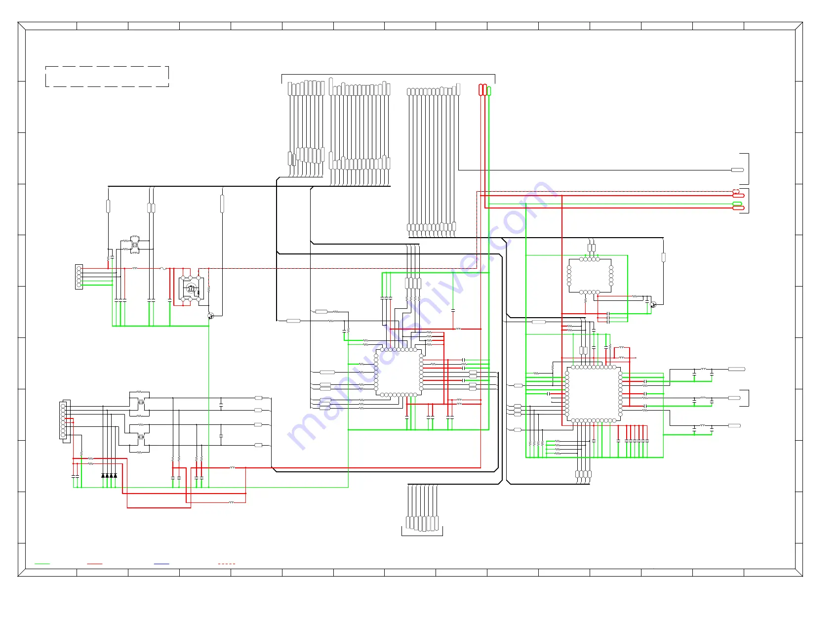Click the green line sample in the legend
This screenshot has width=840, height=624.
coord(42,563)
